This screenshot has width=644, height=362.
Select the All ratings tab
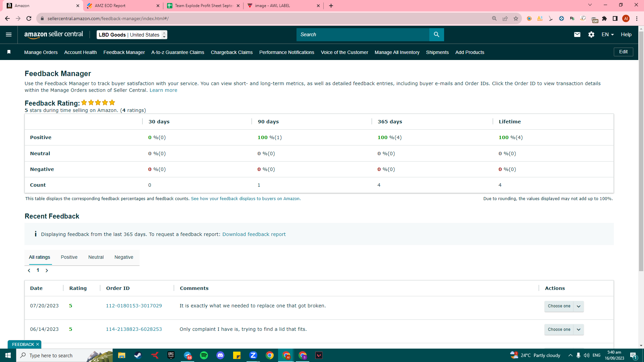click(x=40, y=257)
